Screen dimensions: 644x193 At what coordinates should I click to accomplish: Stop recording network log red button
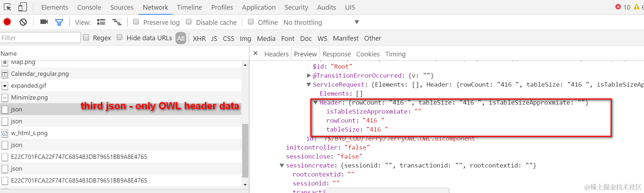[7, 22]
